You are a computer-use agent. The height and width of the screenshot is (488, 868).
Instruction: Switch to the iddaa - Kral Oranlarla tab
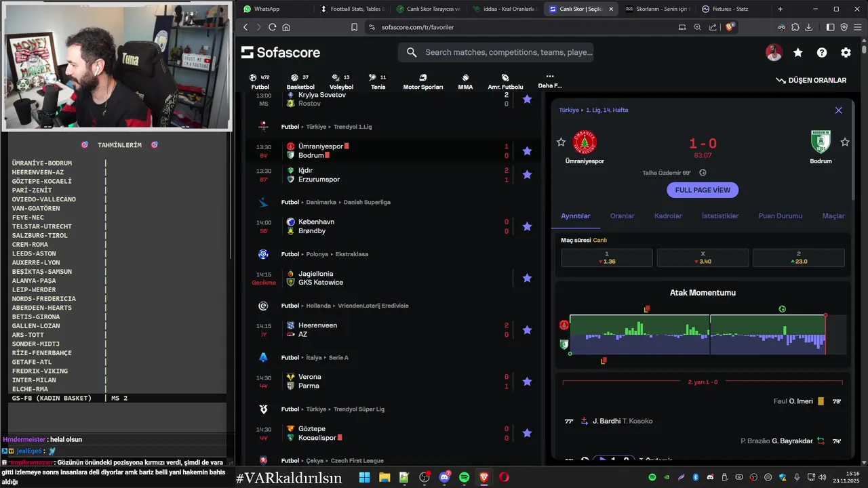[504, 9]
